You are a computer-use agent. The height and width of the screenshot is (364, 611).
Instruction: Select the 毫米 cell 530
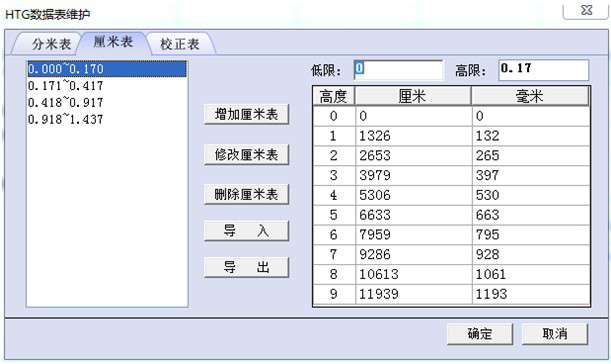[531, 195]
